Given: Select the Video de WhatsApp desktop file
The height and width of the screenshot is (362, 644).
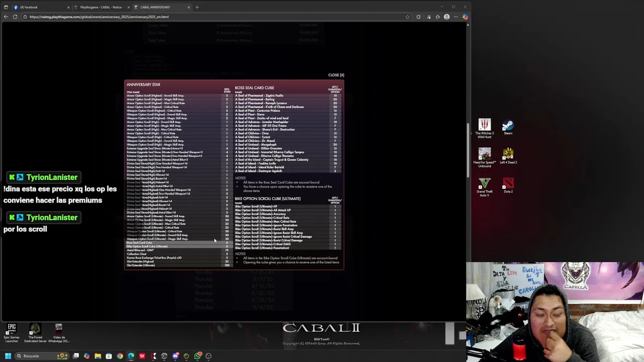Looking at the screenshot, I should 59,333.
